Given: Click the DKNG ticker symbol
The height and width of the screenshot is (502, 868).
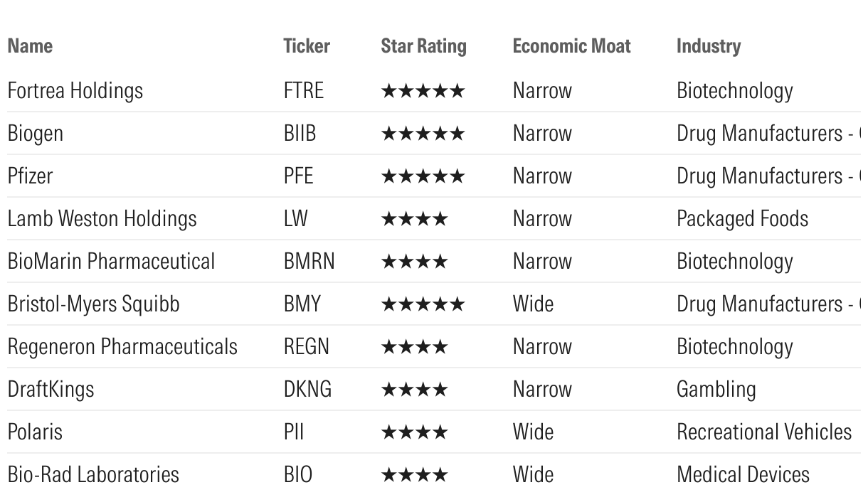Looking at the screenshot, I should tap(307, 390).
